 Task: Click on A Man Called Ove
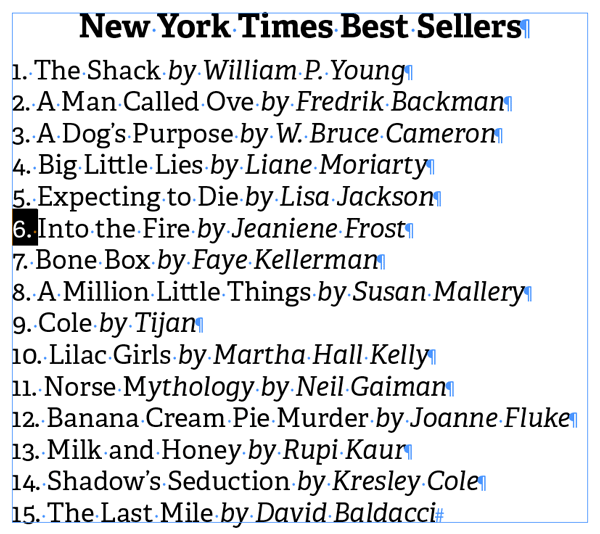tap(146, 102)
